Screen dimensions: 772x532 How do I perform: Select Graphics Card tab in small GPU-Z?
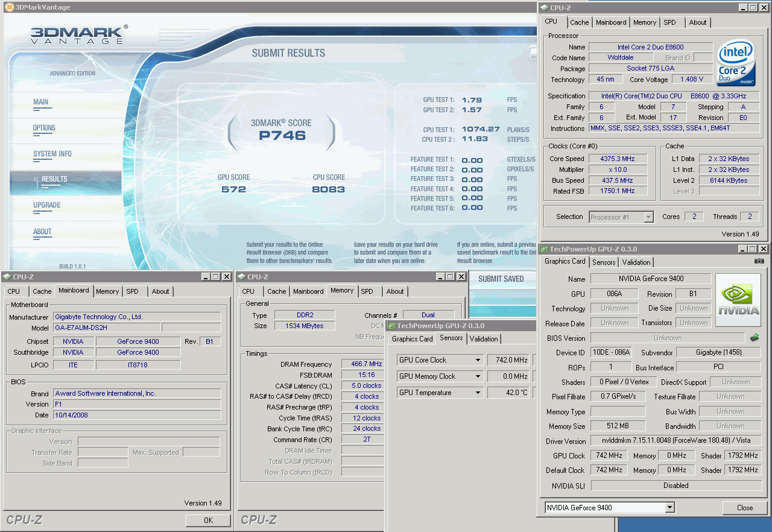413,339
